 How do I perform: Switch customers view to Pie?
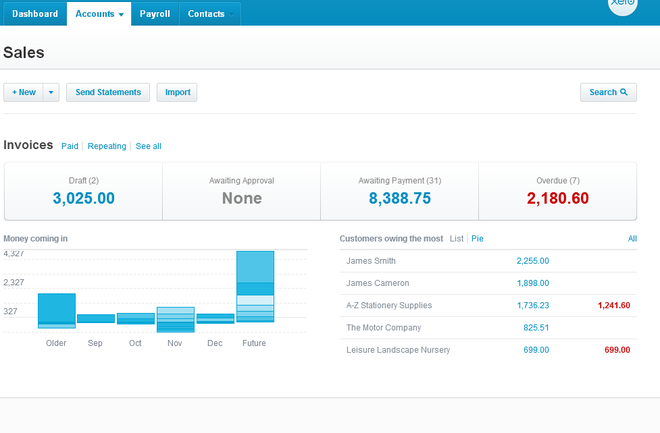(477, 239)
